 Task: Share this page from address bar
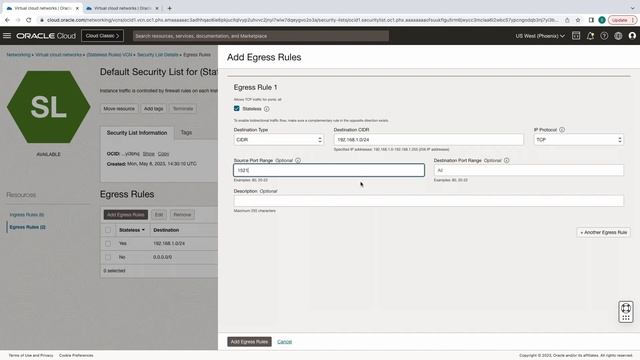pos(567,20)
